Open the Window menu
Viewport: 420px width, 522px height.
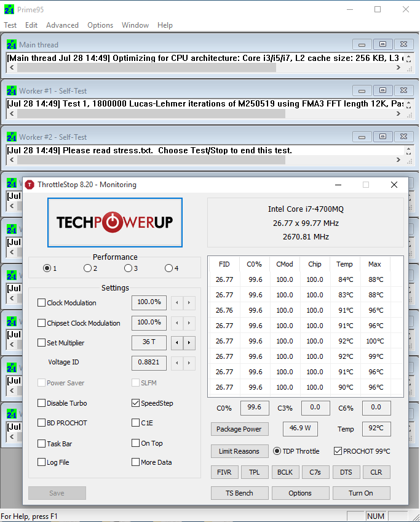[135, 25]
